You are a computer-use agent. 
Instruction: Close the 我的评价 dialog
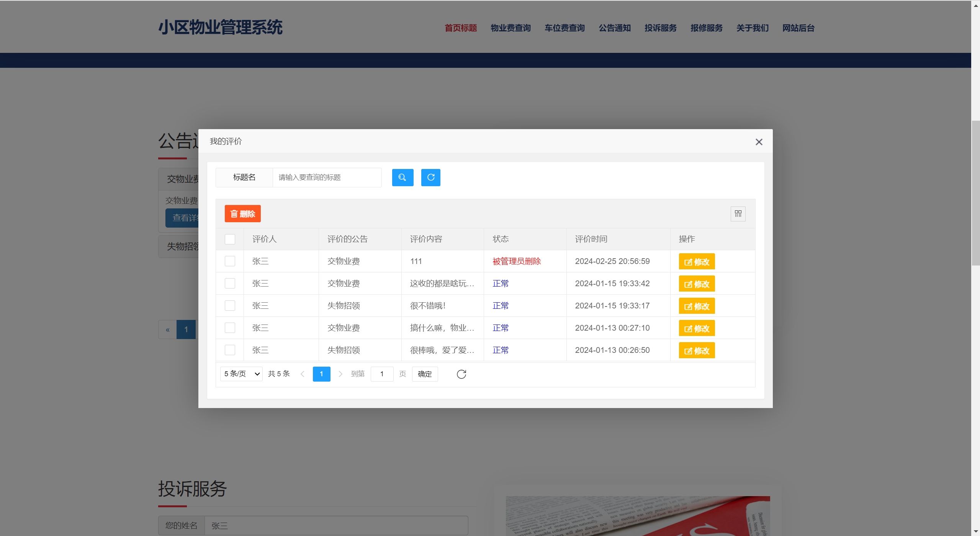click(759, 142)
